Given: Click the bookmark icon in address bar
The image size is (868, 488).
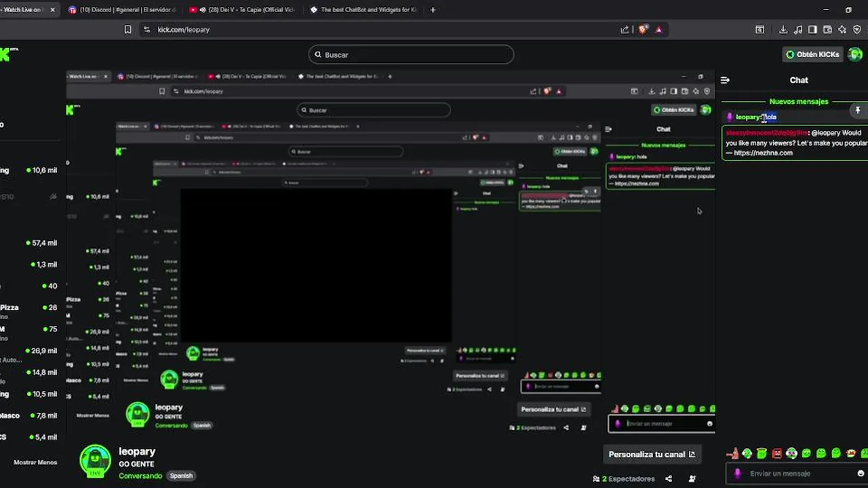Looking at the screenshot, I should tap(127, 29).
